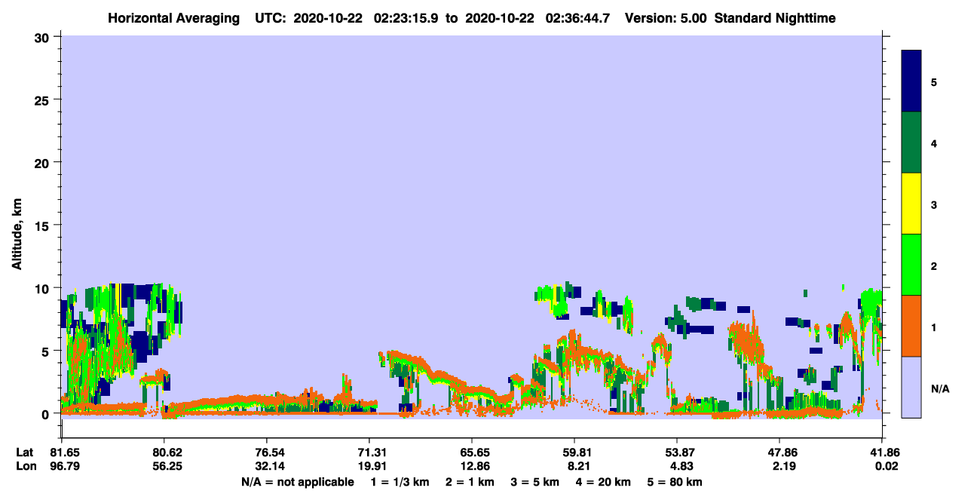Click the lavender N/A colorbar segment

coord(911,387)
